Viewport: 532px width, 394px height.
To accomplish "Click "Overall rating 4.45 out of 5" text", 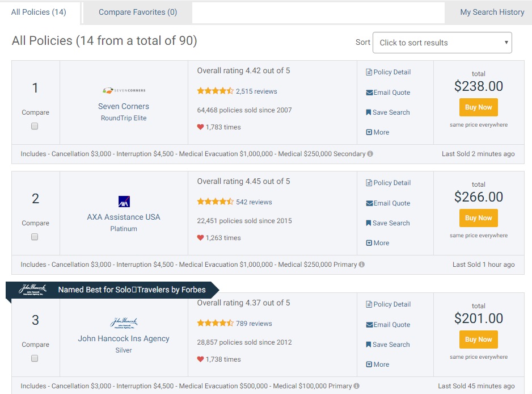I will 244,181.
